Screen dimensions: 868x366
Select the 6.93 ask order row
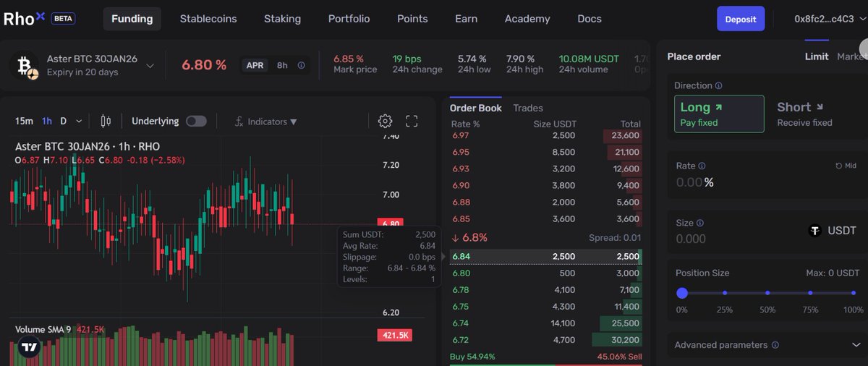(546, 169)
